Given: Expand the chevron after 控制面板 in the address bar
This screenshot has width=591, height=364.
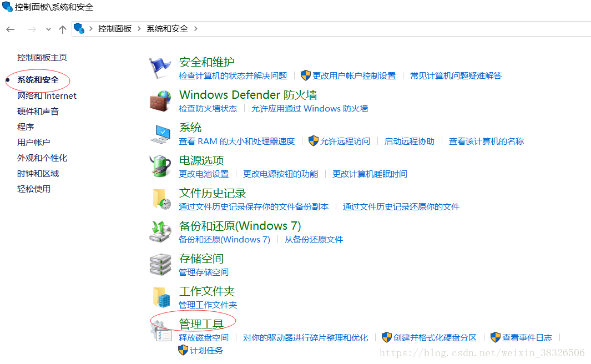Looking at the screenshot, I should (x=139, y=29).
